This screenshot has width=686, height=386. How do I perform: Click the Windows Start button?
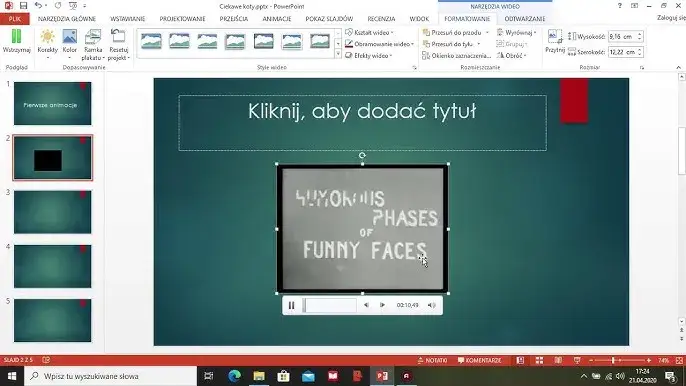12,376
